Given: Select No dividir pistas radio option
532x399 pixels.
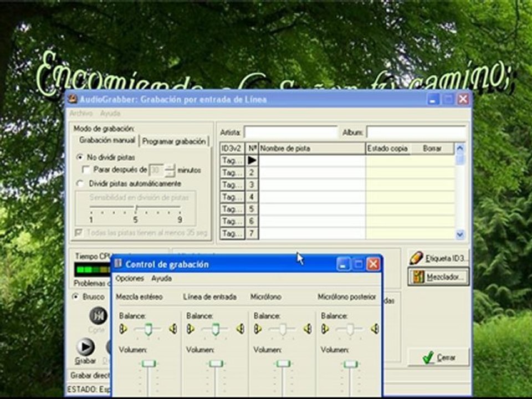Looking at the screenshot, I should click(80, 157).
